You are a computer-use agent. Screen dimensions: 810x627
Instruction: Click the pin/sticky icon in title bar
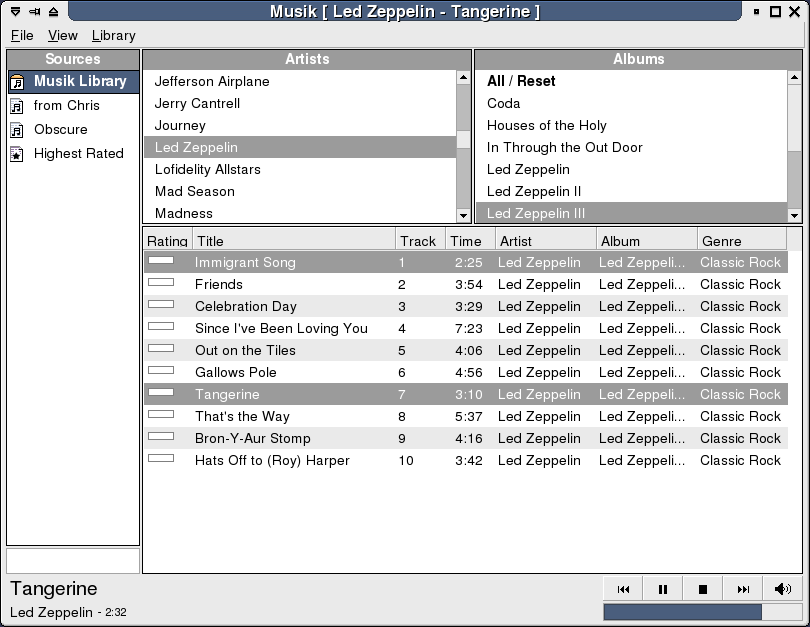point(35,11)
